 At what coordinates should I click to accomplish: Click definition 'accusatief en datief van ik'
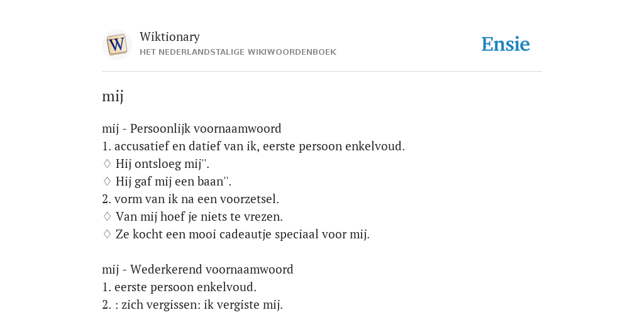(x=253, y=146)
